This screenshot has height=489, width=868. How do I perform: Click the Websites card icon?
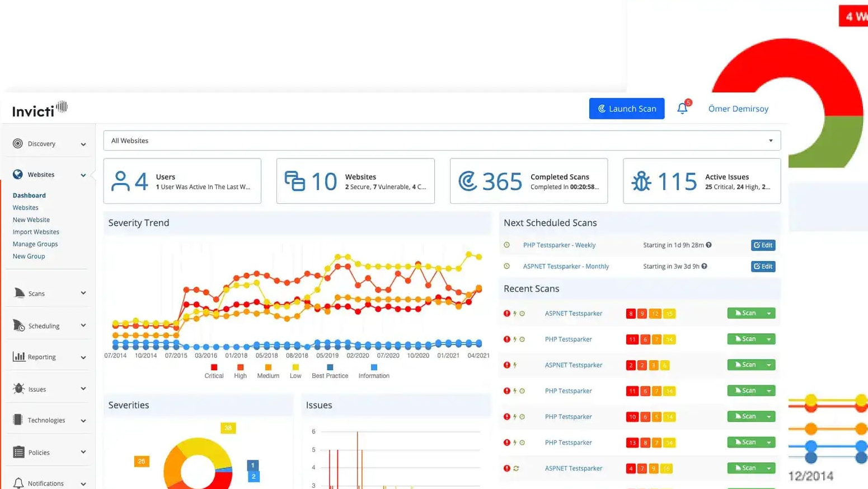[294, 181]
